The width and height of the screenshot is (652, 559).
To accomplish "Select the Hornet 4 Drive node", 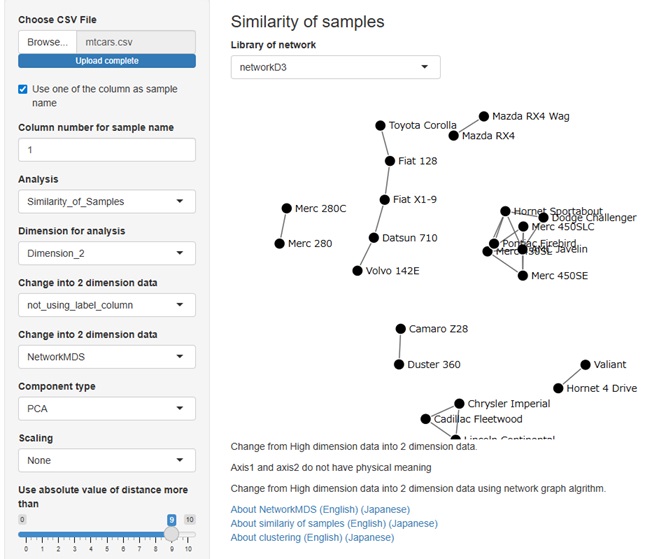I will pyautogui.click(x=558, y=388).
